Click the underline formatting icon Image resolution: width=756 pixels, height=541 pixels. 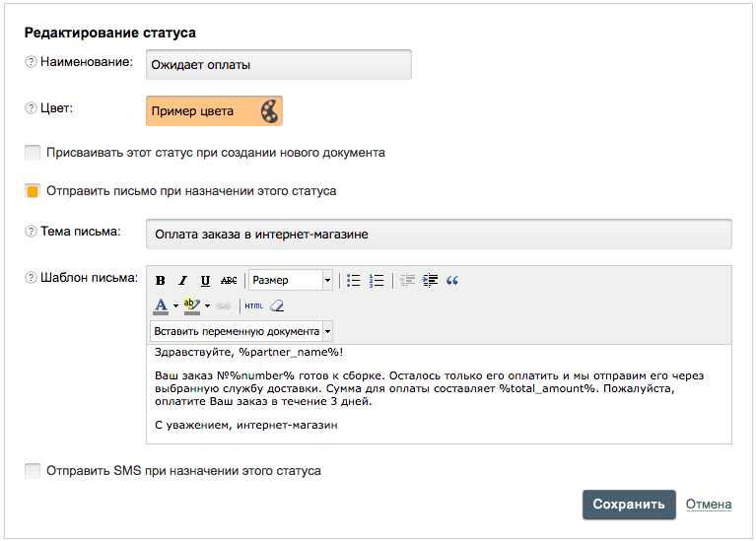click(205, 281)
